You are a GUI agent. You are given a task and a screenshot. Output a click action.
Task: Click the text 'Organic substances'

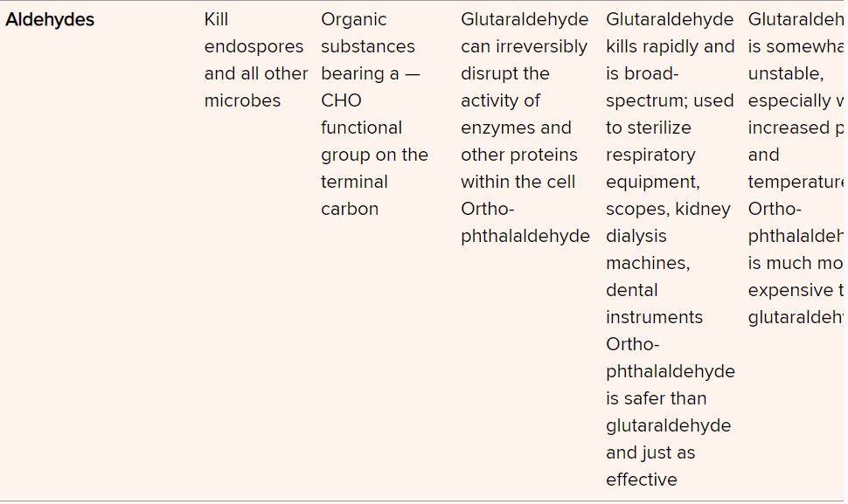[x=368, y=33]
